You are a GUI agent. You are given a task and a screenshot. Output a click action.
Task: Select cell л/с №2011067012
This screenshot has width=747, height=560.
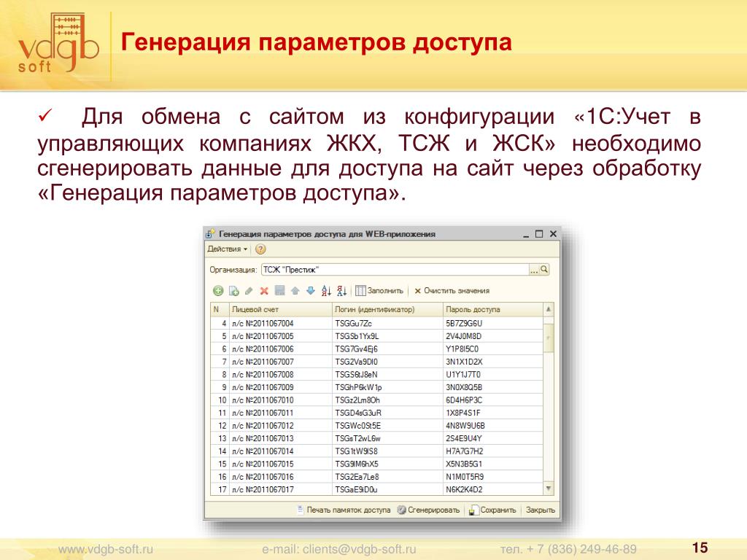[x=280, y=426]
